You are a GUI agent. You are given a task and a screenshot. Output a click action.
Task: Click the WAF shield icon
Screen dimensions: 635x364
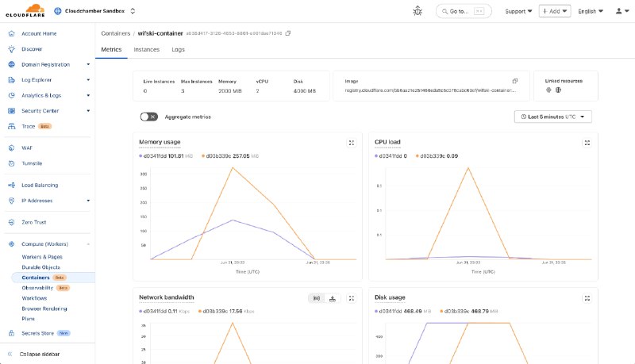click(11, 148)
